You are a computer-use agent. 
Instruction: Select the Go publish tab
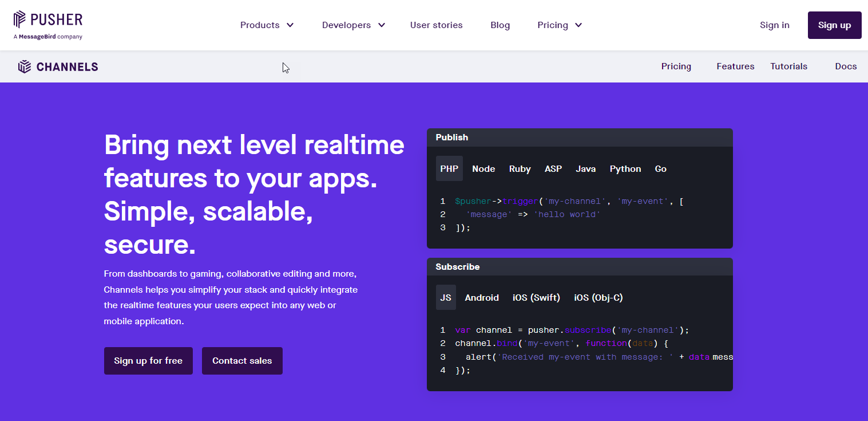661,169
